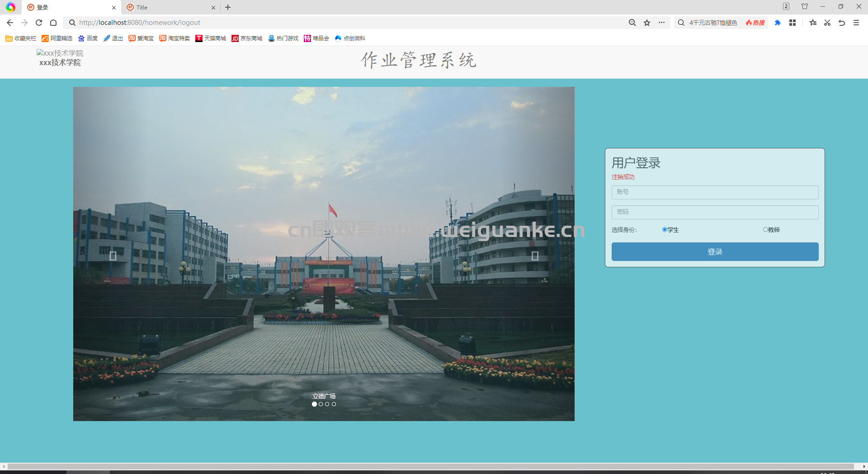
Task: Open the address bar more options ellipsis
Action: [x=661, y=23]
